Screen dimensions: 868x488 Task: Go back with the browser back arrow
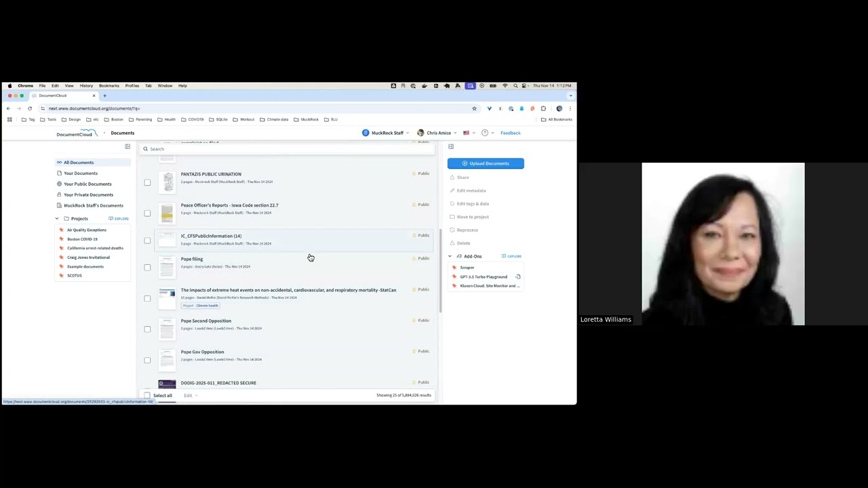pos(8,108)
